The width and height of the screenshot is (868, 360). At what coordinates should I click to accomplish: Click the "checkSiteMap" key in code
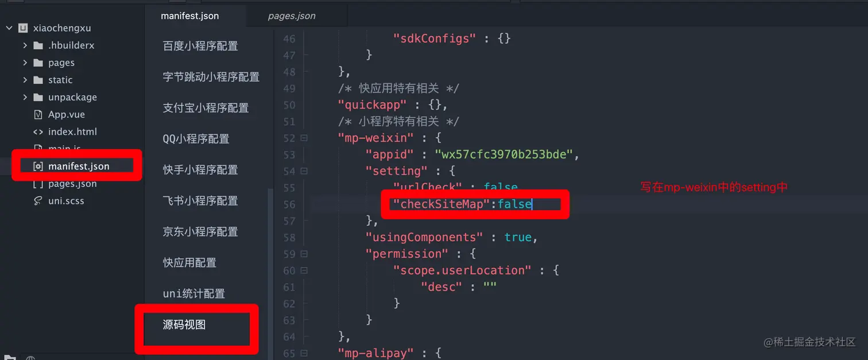point(441,204)
